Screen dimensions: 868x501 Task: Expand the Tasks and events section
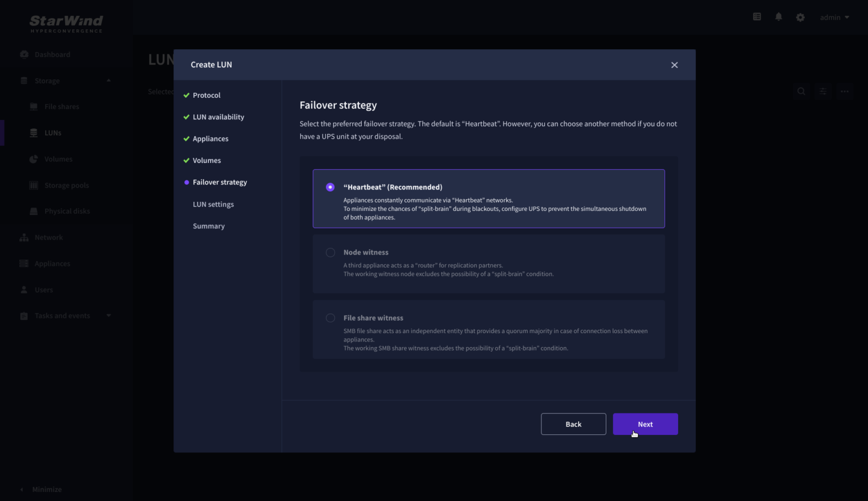108,316
